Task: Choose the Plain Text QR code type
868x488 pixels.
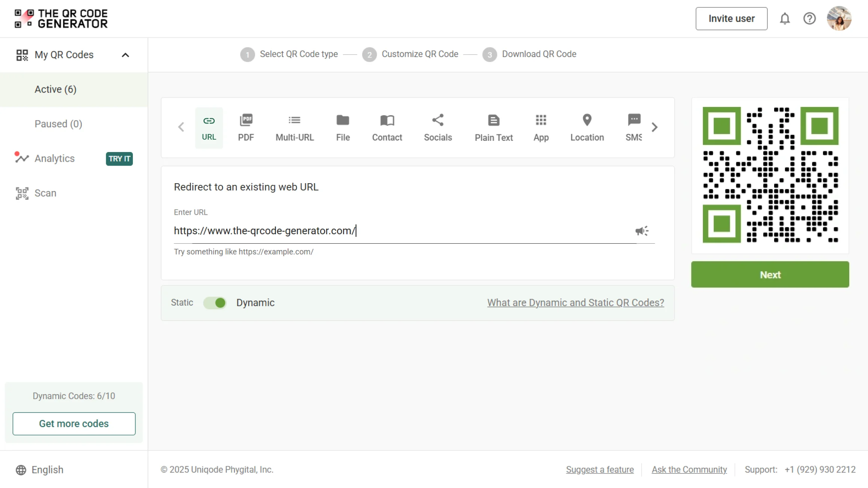Action: pos(493,128)
